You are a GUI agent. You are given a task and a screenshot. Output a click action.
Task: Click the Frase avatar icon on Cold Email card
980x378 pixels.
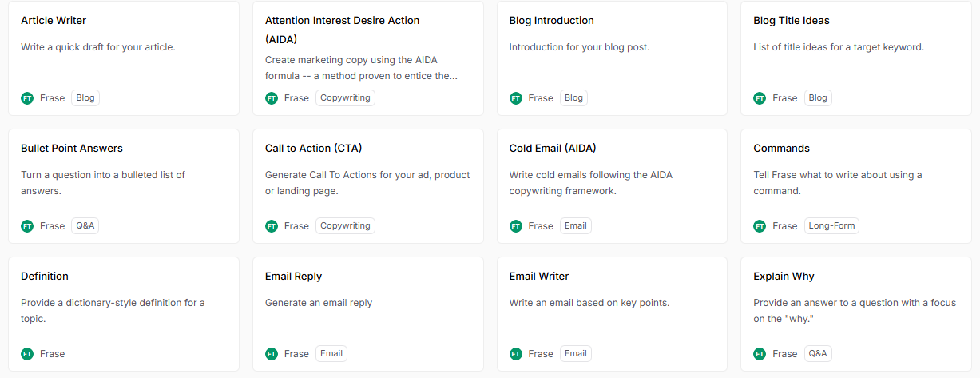516,226
